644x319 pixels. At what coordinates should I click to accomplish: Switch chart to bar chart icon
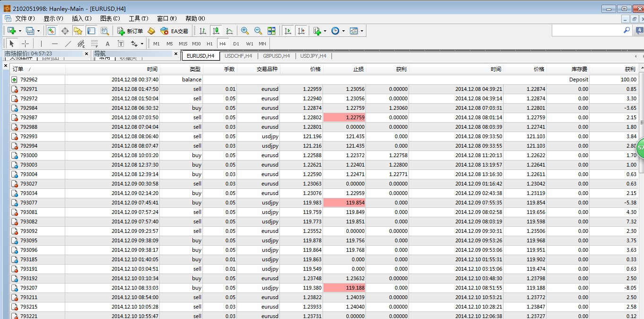(x=203, y=31)
